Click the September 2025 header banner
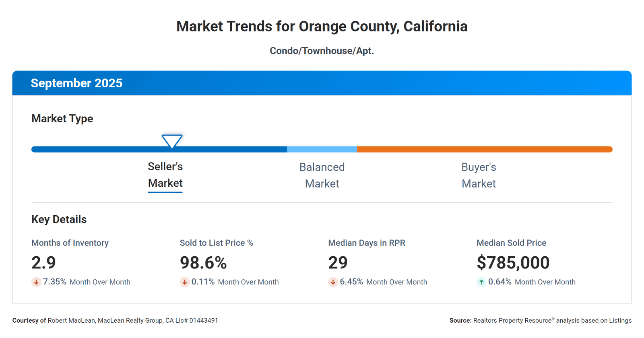Screen dimensions: 644x338 click(322, 83)
